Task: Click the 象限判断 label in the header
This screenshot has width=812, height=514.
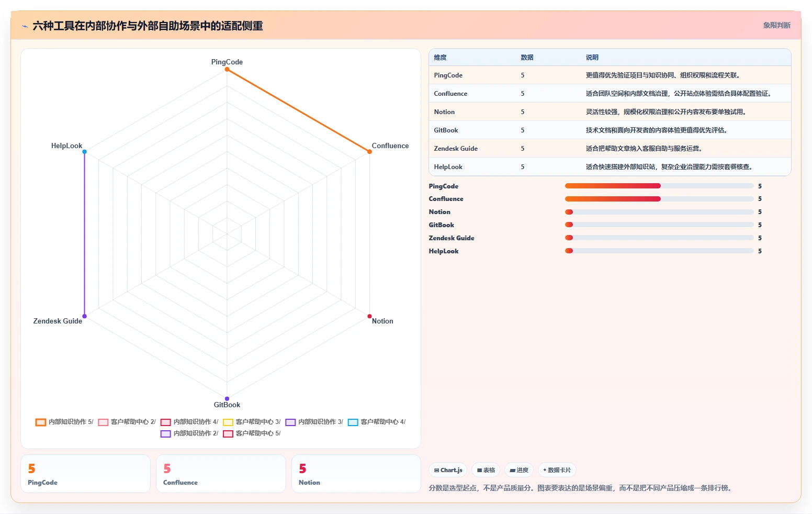Action: [x=776, y=25]
